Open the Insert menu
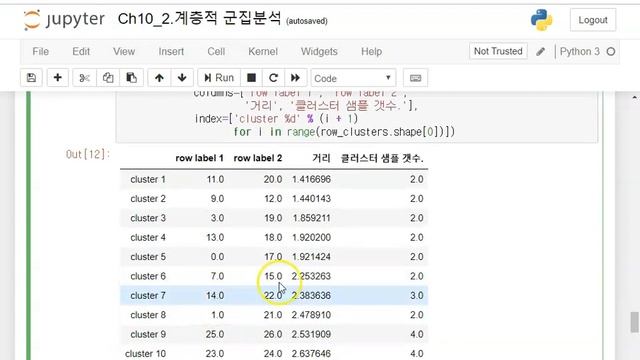The height and width of the screenshot is (360, 640). 171,51
